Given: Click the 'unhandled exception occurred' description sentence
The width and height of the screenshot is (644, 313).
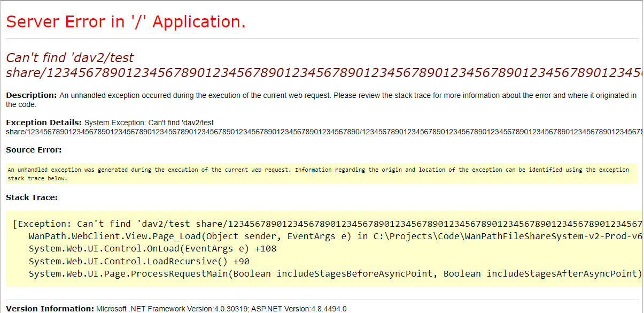Looking at the screenshot, I should [x=347, y=96].
